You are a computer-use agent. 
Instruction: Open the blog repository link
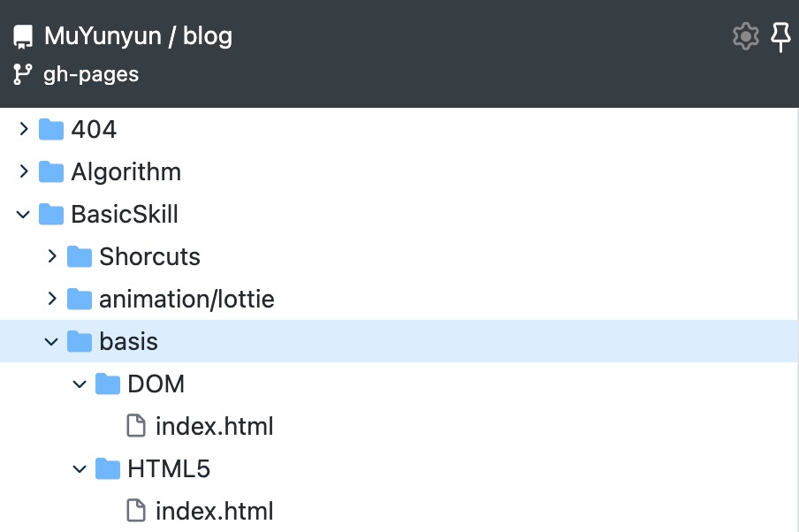pos(208,36)
